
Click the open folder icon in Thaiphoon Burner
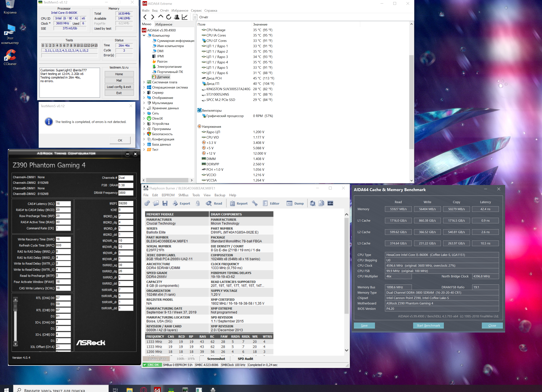[x=156, y=203]
